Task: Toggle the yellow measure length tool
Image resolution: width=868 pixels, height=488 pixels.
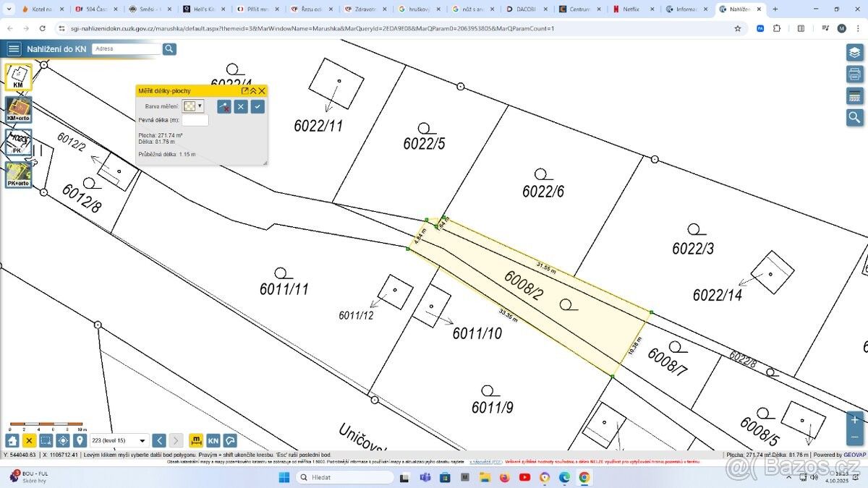Action: click(x=196, y=440)
